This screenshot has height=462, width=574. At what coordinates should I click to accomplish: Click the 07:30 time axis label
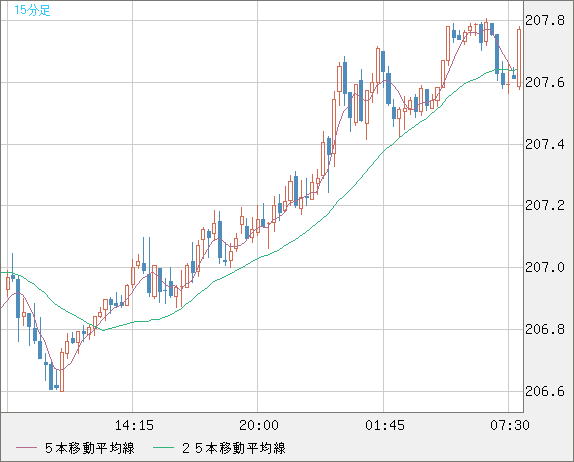pyautogui.click(x=510, y=425)
